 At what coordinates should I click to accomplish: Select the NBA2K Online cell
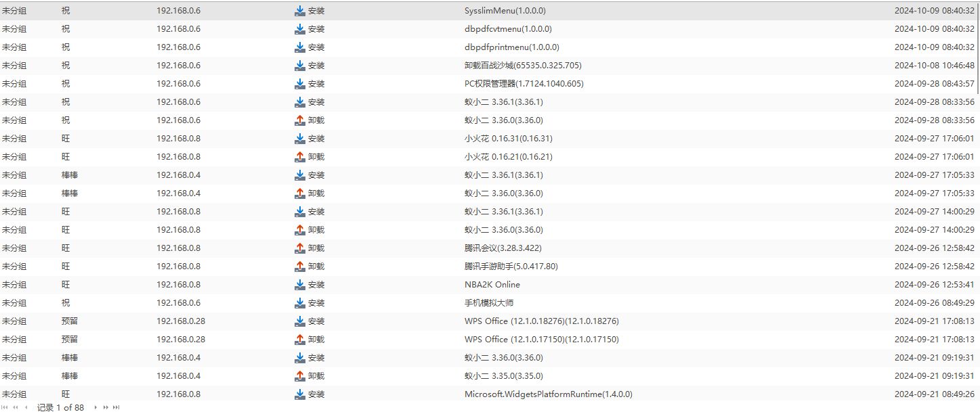point(492,285)
